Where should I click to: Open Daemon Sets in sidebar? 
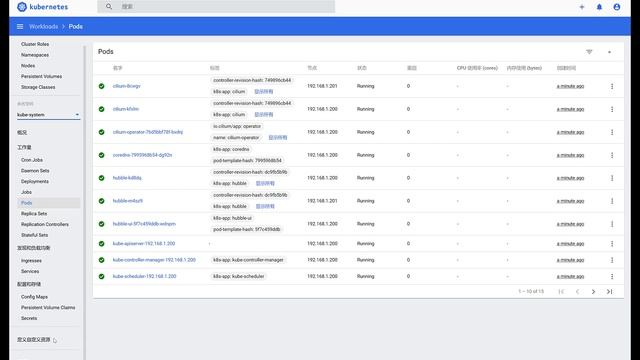pos(35,171)
